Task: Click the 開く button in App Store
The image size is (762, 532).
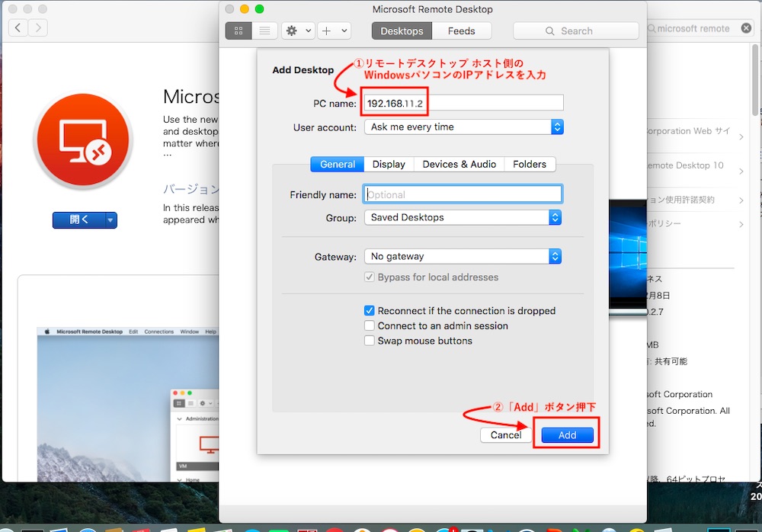Action: [78, 220]
